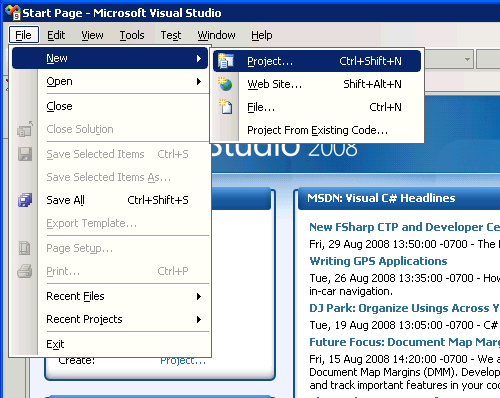Click the New Project icon in submenu
The image size is (500, 398).
[226, 61]
